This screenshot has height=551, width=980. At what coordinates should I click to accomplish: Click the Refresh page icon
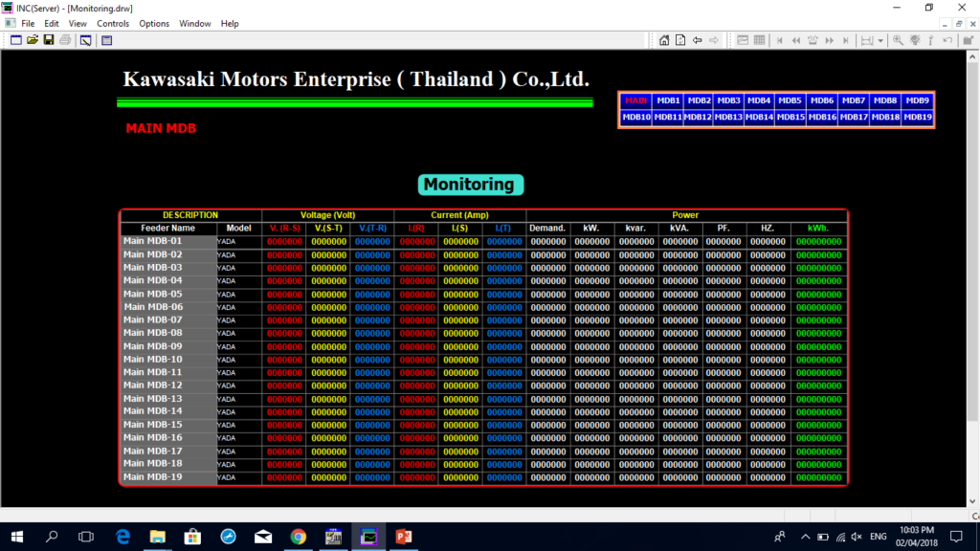680,40
